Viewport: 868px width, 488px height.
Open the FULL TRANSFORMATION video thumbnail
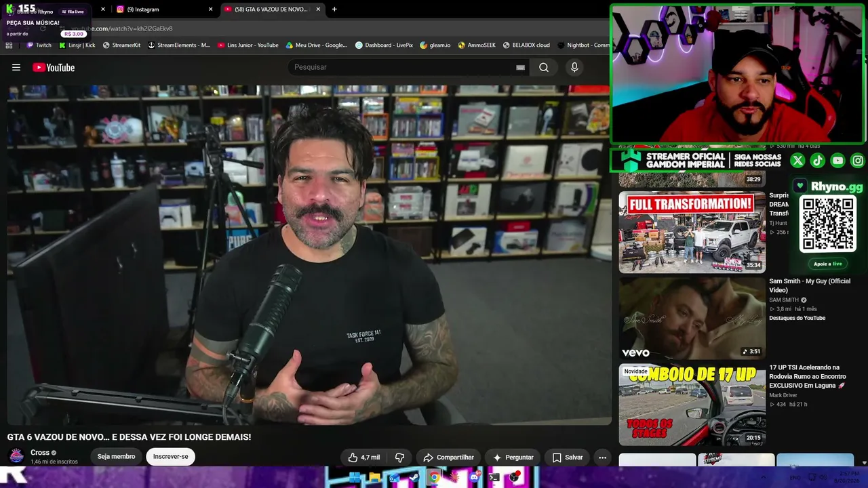point(692,232)
